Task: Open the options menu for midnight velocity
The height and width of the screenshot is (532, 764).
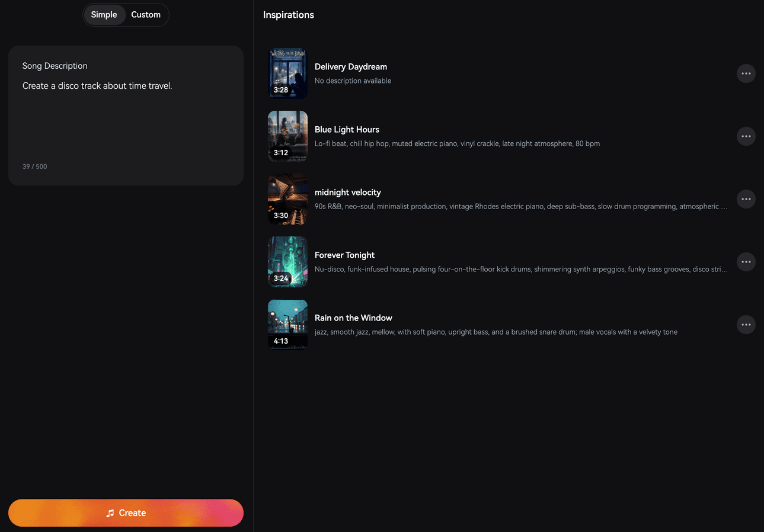Action: (746, 198)
